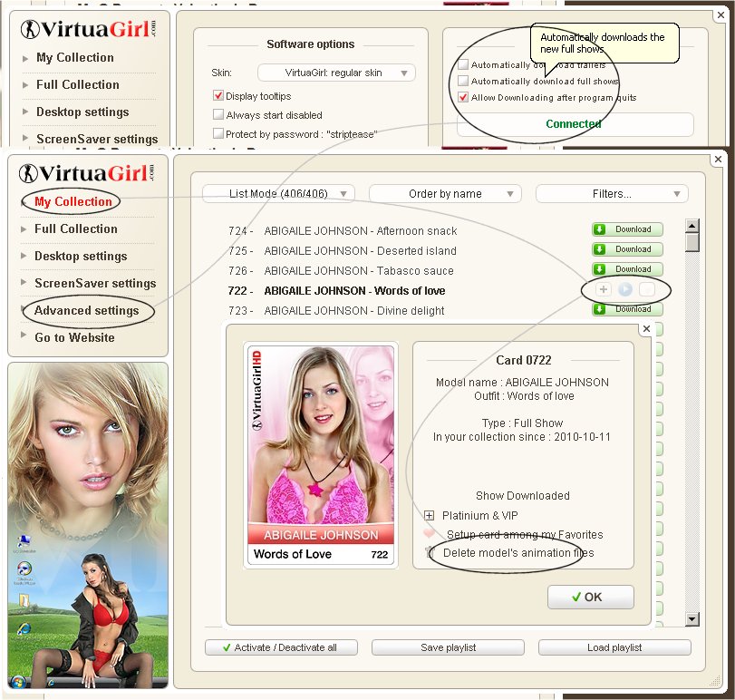Viewport: 735px width, 700px height.
Task: Click the Save playlist button
Action: point(448,647)
